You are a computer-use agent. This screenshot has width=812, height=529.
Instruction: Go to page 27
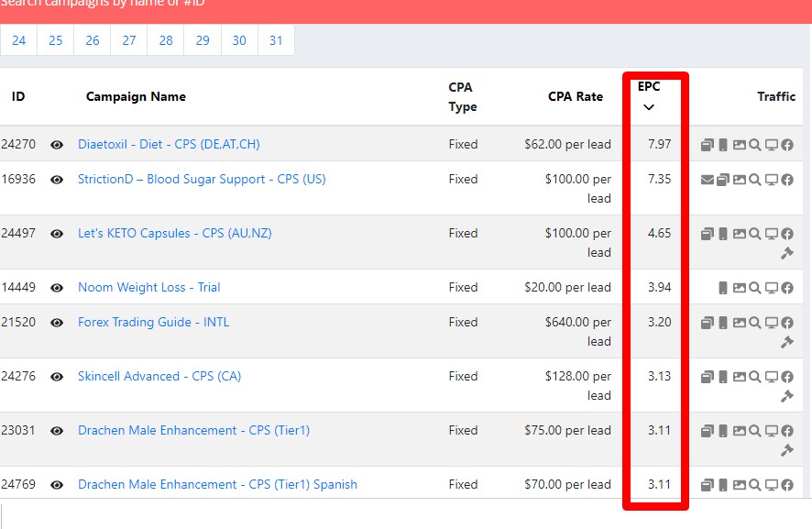pos(129,40)
